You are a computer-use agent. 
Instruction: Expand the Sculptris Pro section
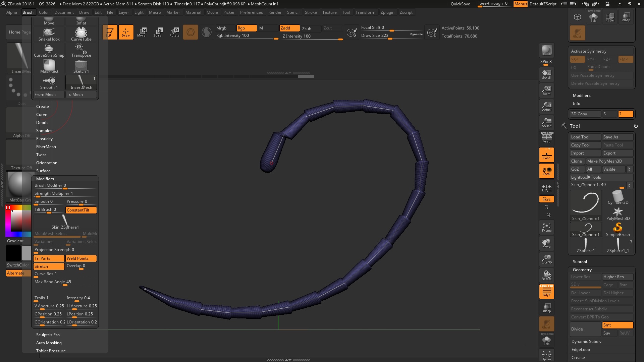coord(48,335)
